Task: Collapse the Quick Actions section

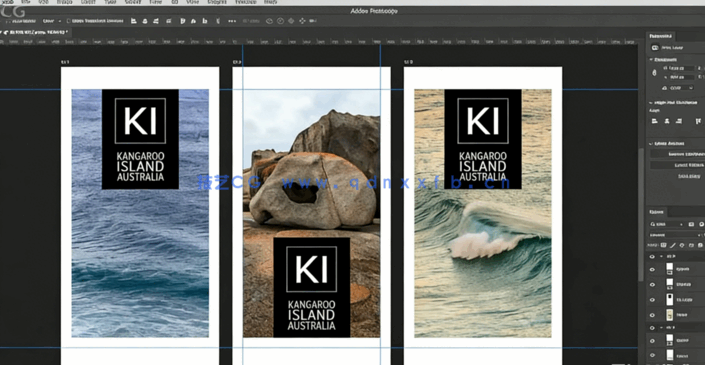Action: [x=651, y=143]
